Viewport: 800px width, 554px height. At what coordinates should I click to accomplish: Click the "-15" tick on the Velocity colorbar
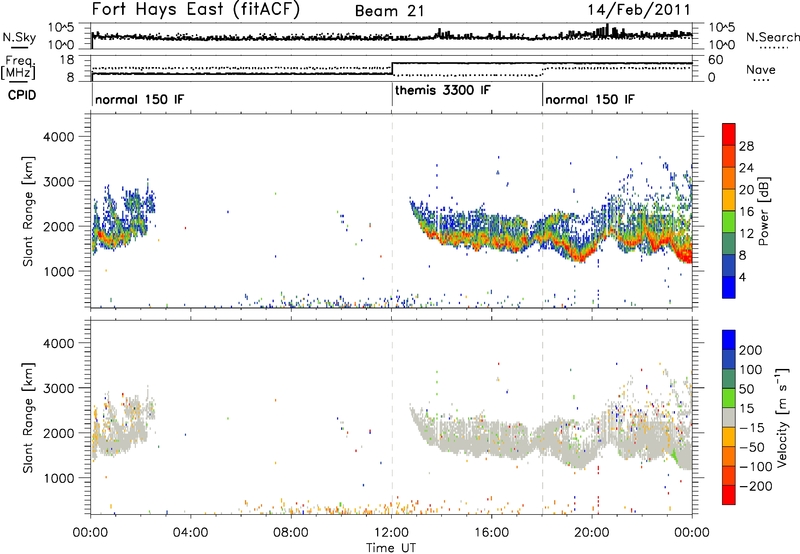tap(752, 427)
